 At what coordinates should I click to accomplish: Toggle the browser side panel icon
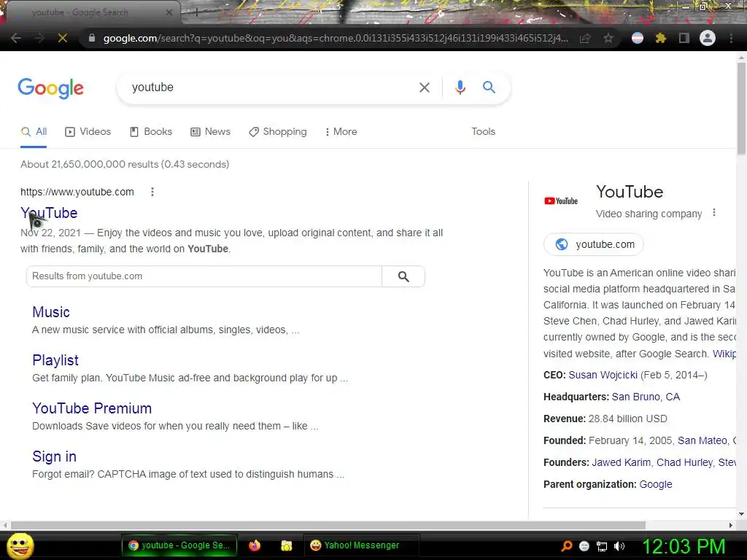[684, 38]
